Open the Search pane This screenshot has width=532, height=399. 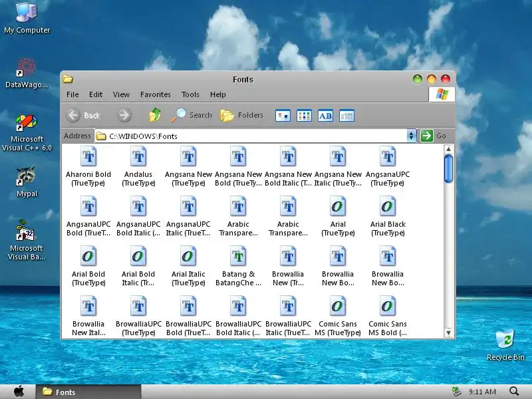pos(192,115)
